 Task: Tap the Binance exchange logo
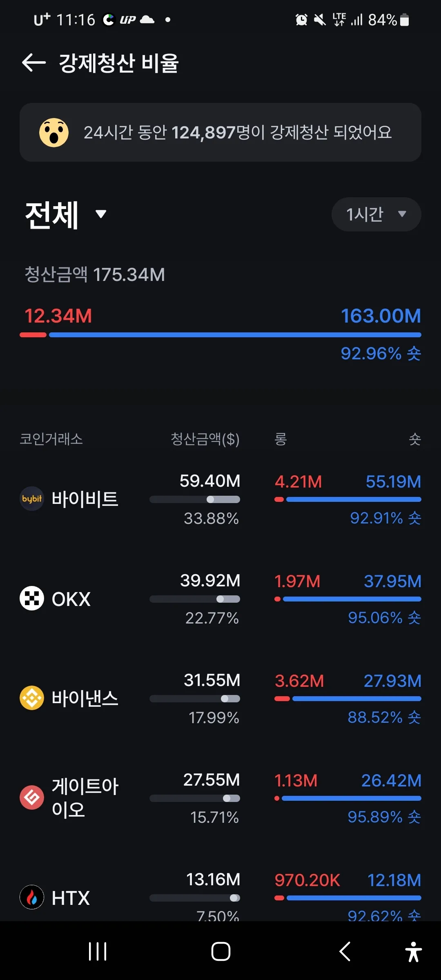(x=32, y=698)
